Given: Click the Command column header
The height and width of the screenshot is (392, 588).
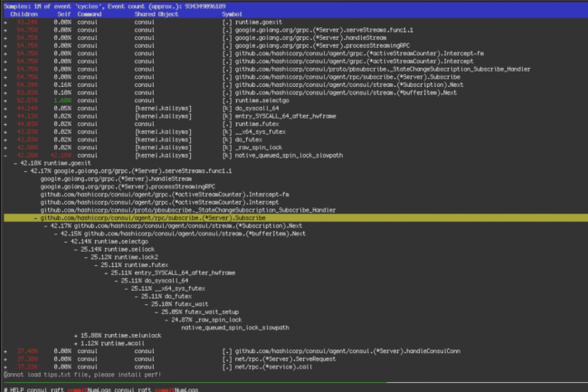Looking at the screenshot, I should 90,14.
